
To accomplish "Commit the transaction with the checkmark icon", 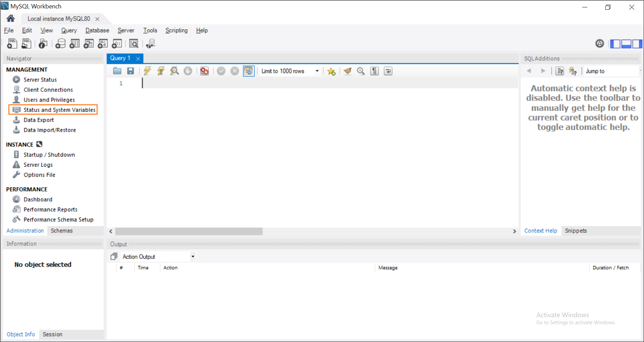I will coord(221,71).
